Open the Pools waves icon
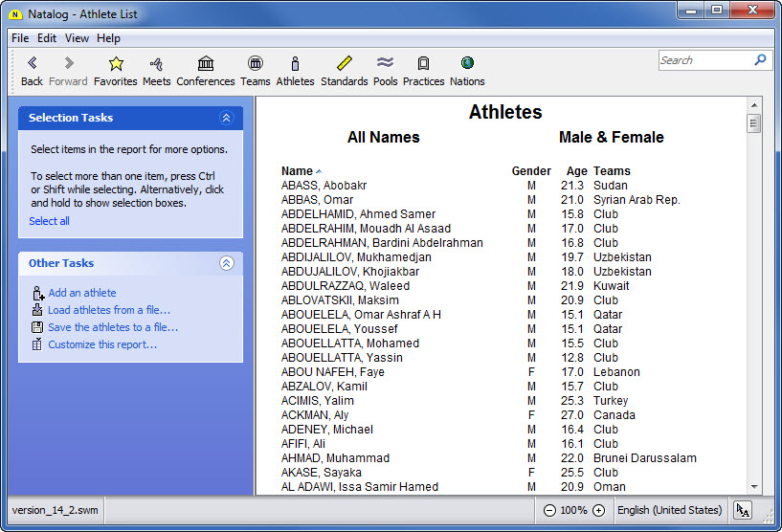This screenshot has width=782, height=532. pos(386,64)
